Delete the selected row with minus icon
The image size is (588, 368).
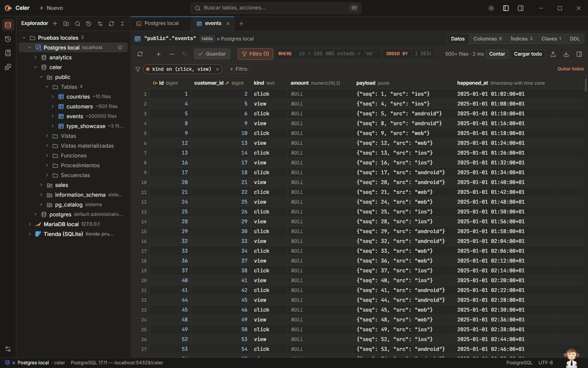pos(171,54)
